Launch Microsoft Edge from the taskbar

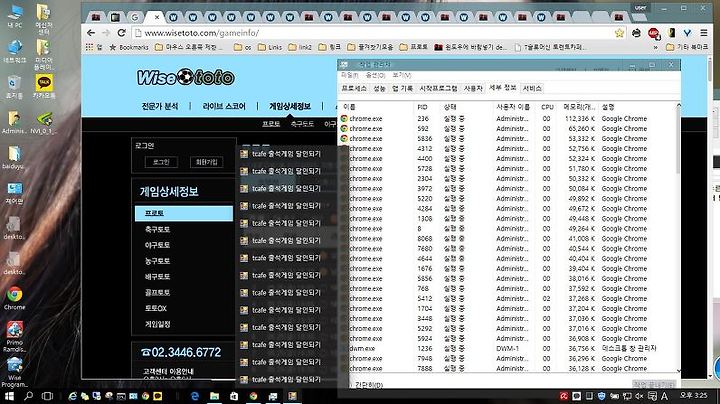tap(195, 396)
